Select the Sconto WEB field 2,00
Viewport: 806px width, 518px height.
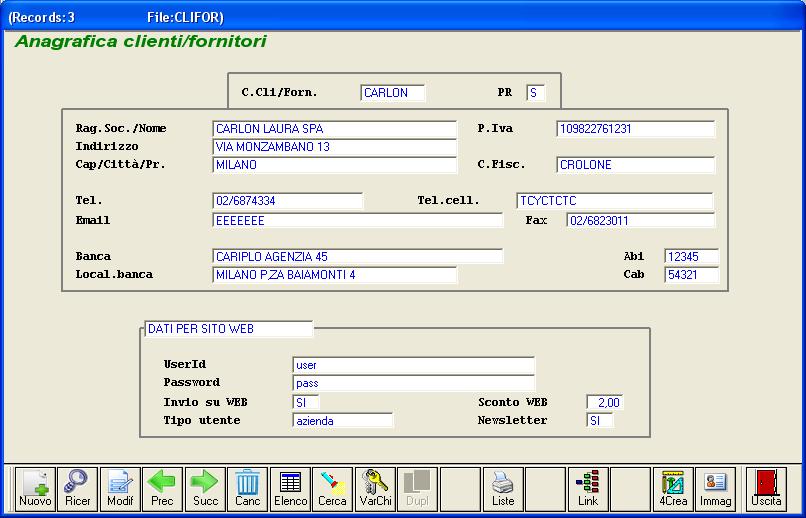605,402
